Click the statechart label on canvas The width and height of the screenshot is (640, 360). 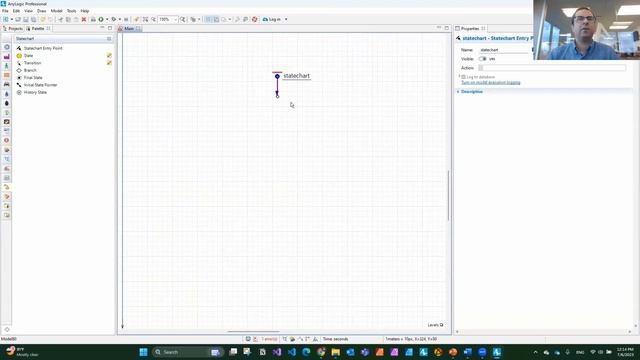tap(296, 76)
